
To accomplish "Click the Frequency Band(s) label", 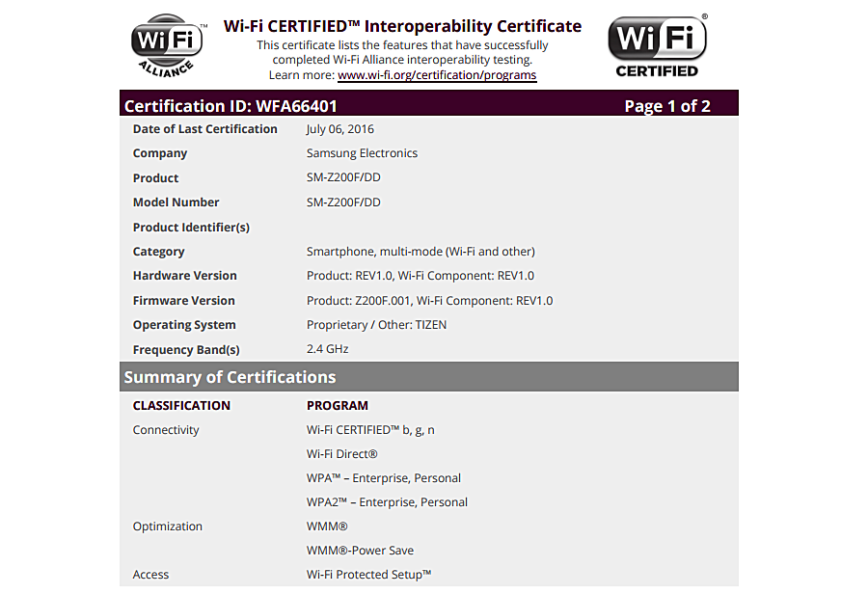I will (x=186, y=350).
